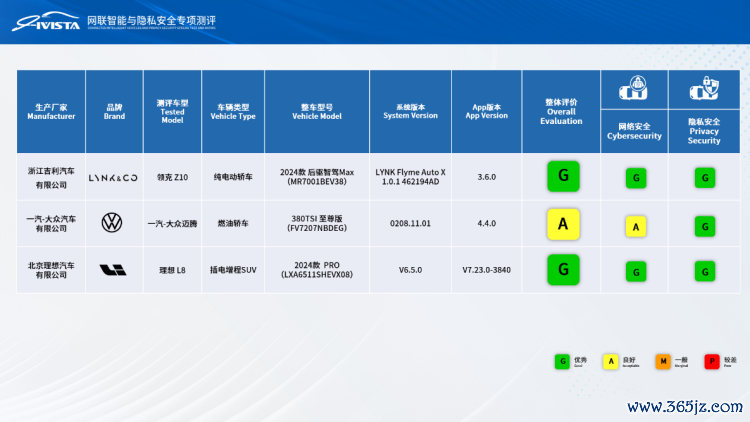
Task: Click the 插电增程SUV vehicle type cell
Action: pyautogui.click(x=233, y=270)
